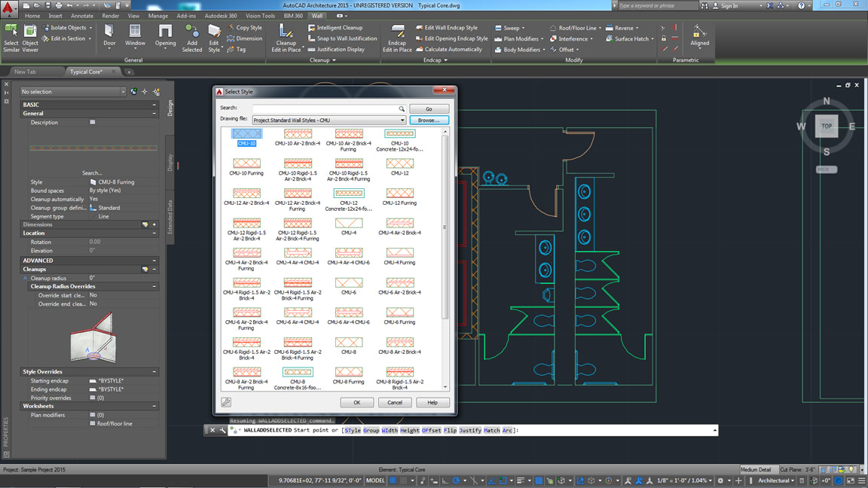This screenshot has height=488, width=868.
Task: Click the Door tool in the ribbon
Action: [109, 36]
